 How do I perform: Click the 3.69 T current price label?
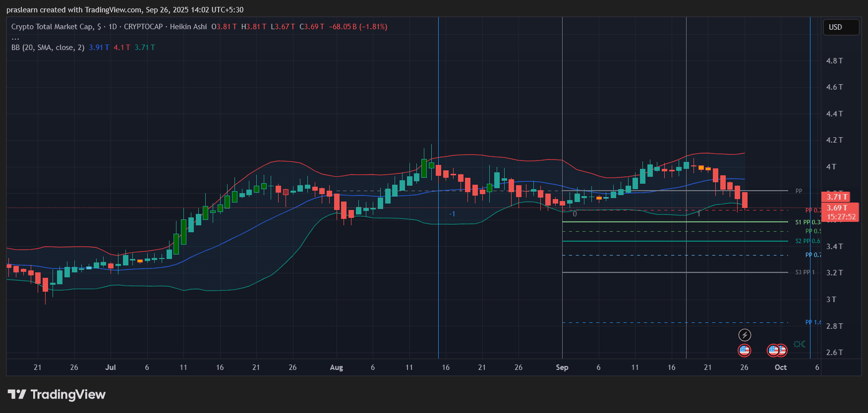(x=837, y=208)
